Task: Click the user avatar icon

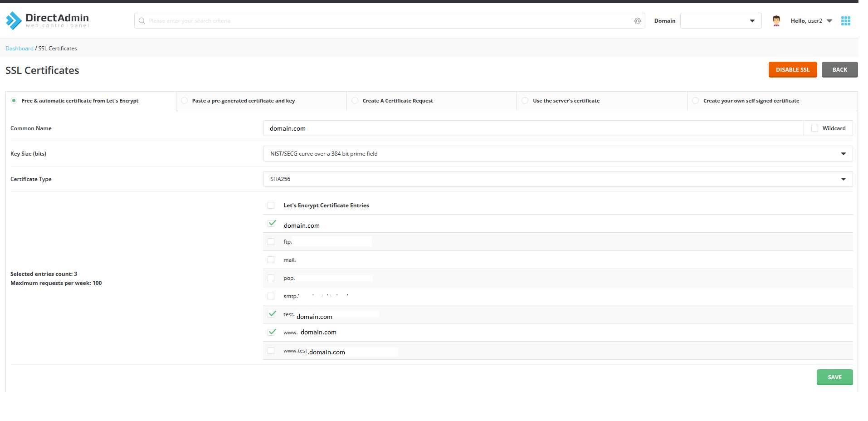Action: [x=776, y=21]
